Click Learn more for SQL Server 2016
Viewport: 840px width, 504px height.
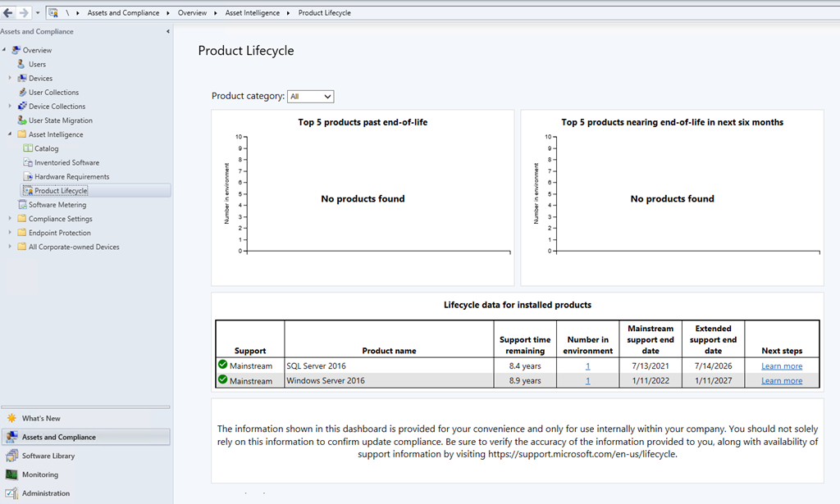[782, 366]
